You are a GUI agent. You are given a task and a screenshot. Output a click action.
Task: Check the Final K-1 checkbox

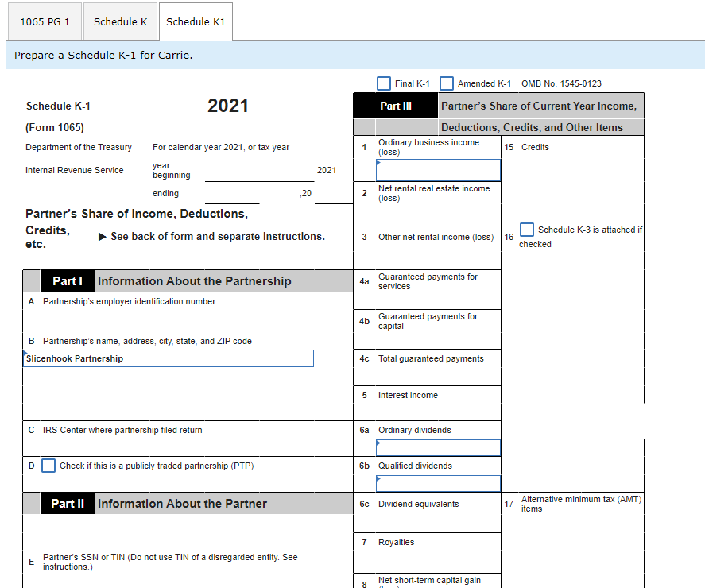[384, 83]
